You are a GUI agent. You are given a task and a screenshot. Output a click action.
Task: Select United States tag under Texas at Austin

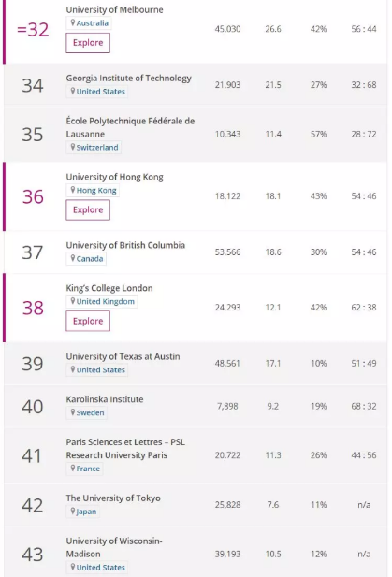[96, 369]
